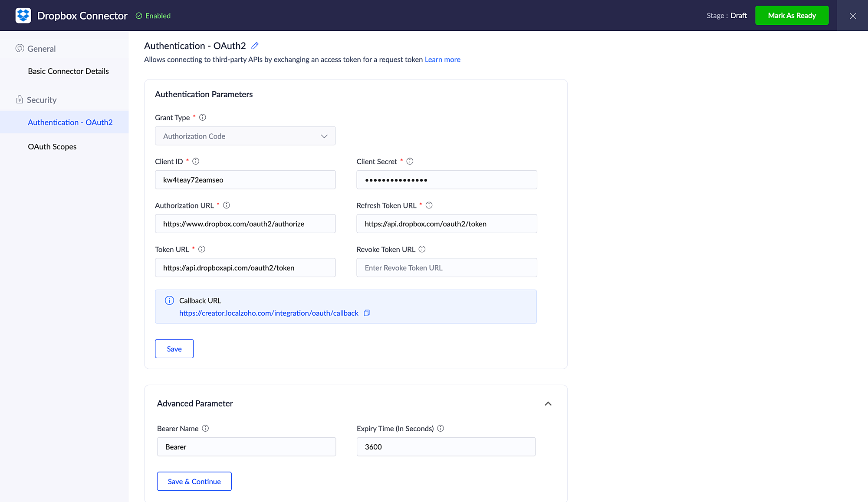Click the Save & Continue button
The image size is (868, 502).
click(x=194, y=481)
